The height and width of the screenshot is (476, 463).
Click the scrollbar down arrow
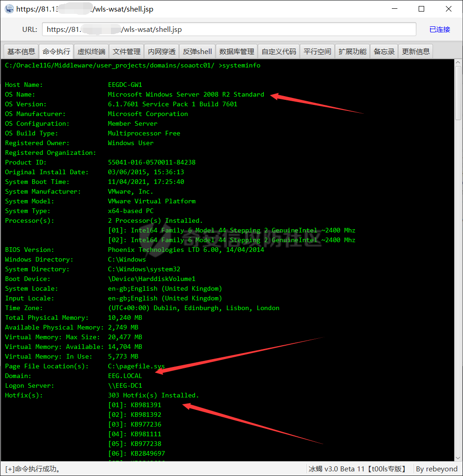coord(458,458)
